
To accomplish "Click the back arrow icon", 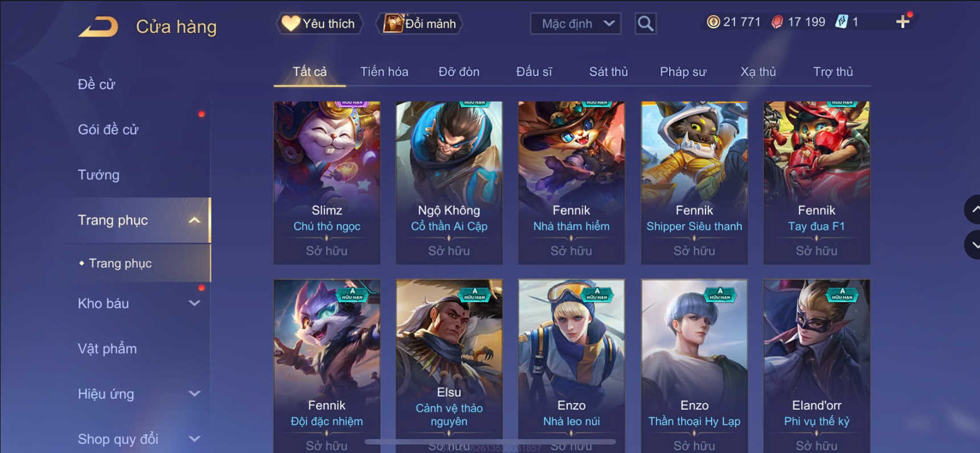I will [99, 27].
